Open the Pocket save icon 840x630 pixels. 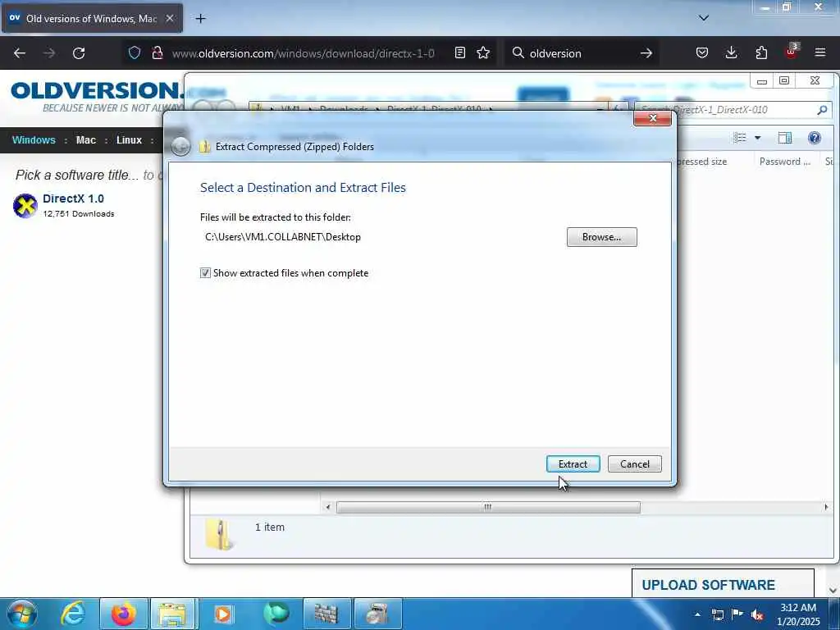pos(702,52)
